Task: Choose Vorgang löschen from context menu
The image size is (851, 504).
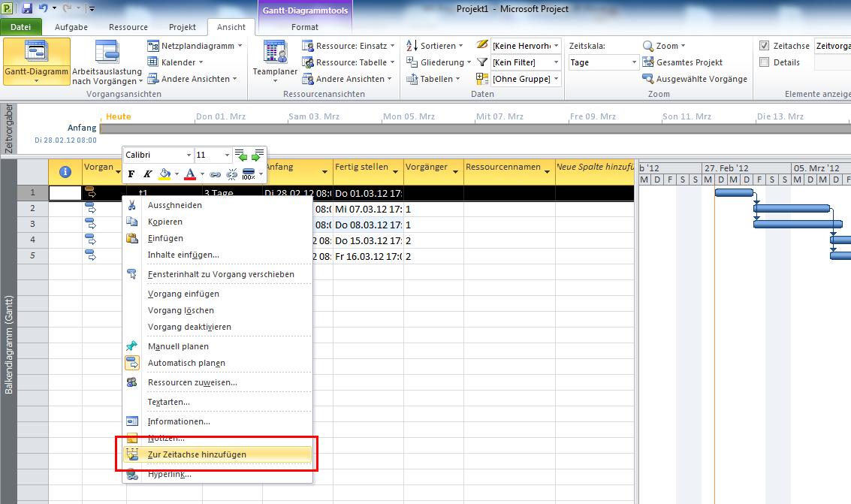Action: [x=218, y=310]
